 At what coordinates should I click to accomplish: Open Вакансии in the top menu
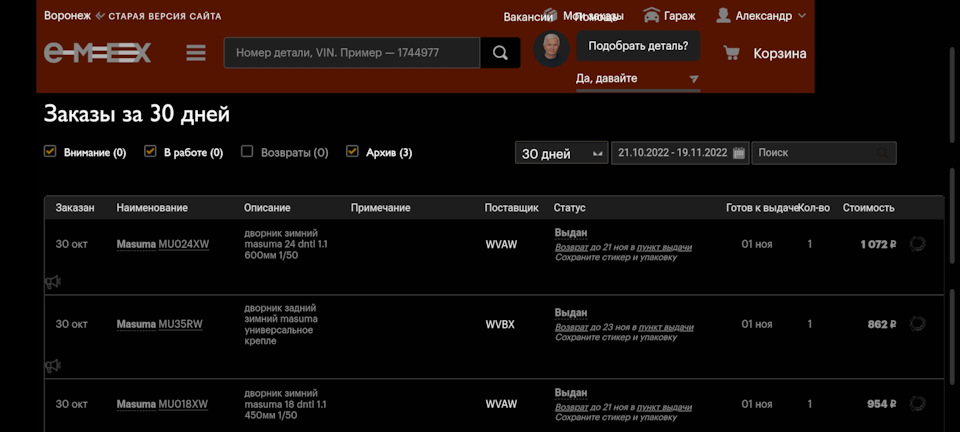pyautogui.click(x=528, y=17)
